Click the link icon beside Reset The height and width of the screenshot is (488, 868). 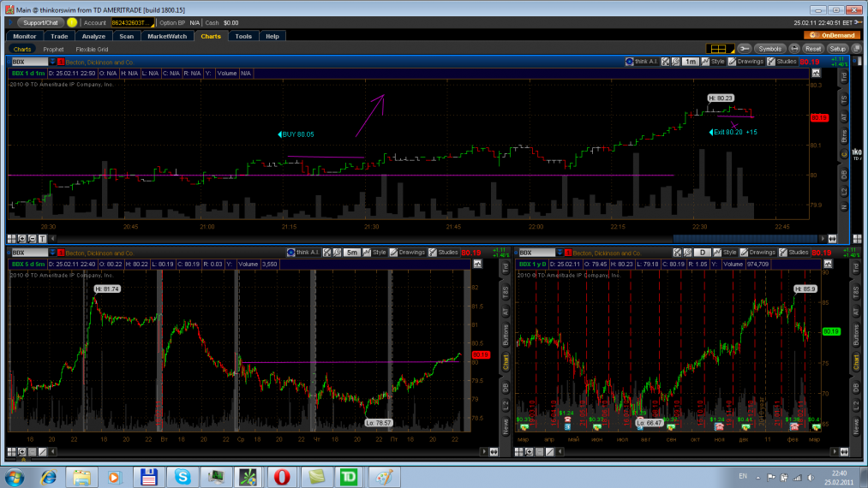(x=794, y=49)
